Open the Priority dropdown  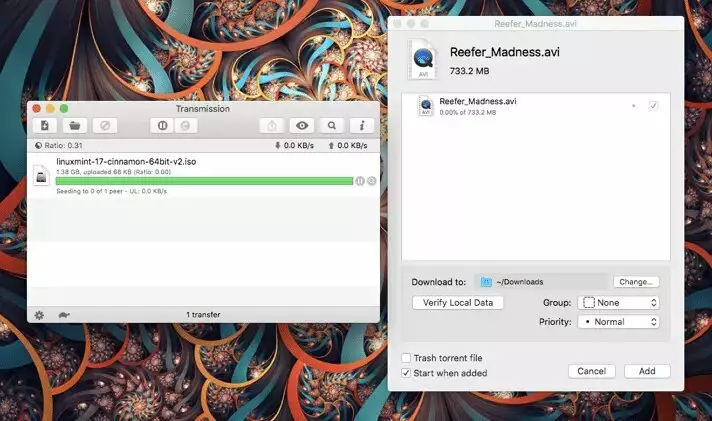pos(618,323)
